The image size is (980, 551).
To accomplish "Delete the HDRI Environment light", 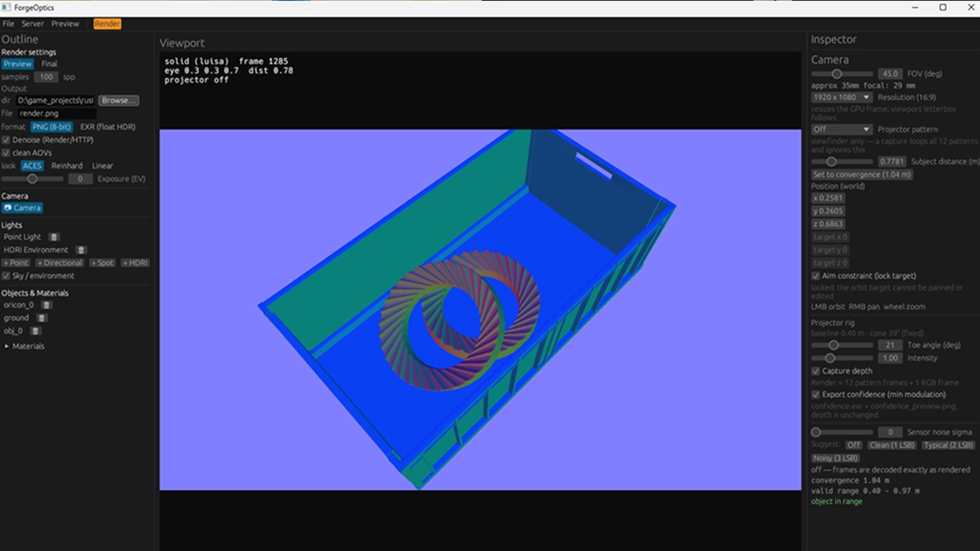I will pos(81,250).
